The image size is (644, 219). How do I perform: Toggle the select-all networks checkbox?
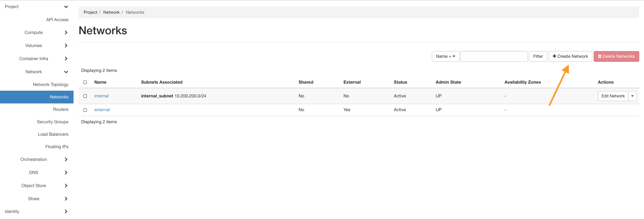(85, 82)
